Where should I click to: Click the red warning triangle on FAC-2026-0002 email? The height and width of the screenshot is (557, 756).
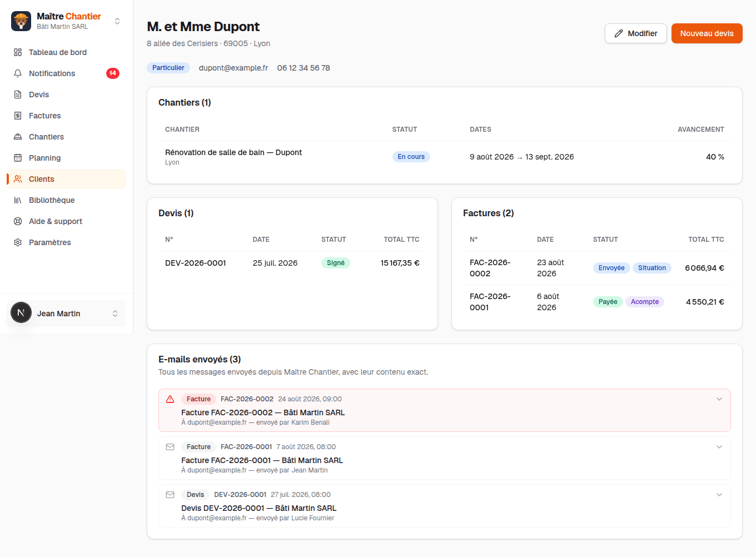(170, 399)
